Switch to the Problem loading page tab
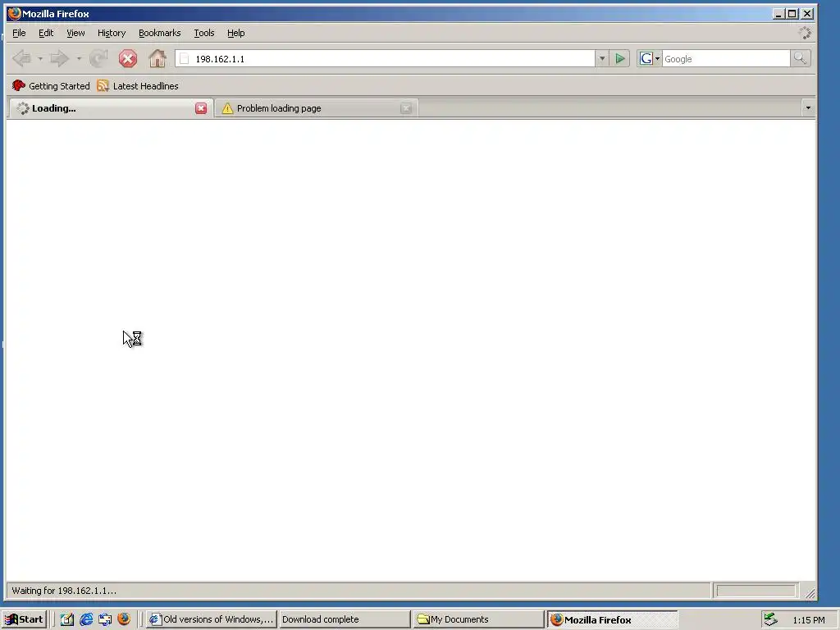Screen dimensions: 840x630 pos(316,108)
